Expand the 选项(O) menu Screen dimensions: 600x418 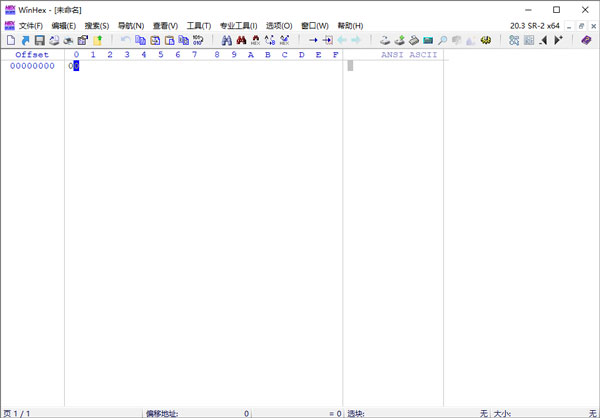279,26
